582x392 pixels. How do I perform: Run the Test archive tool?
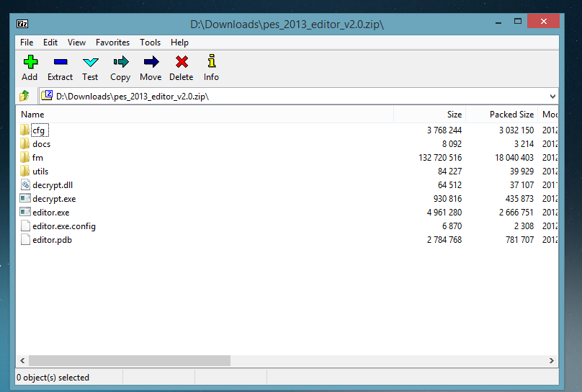click(x=91, y=62)
